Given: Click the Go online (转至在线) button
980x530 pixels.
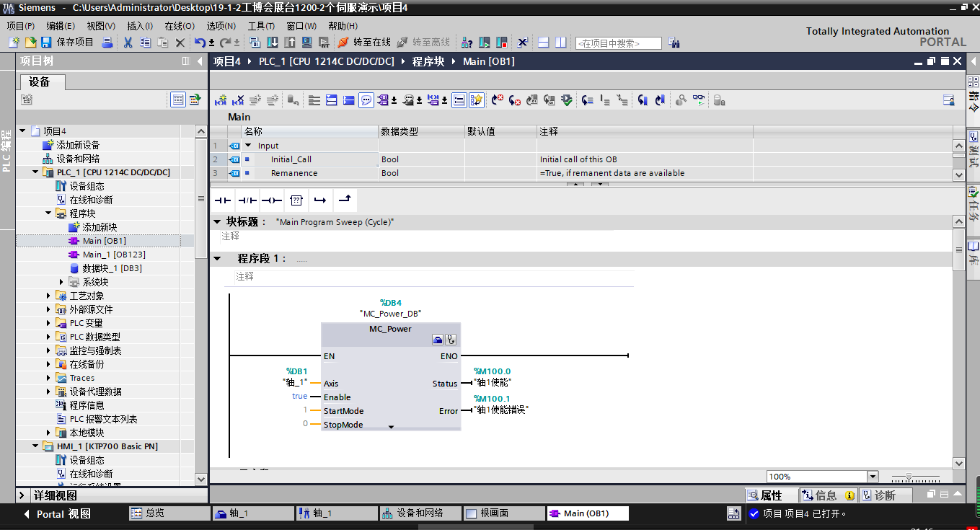Looking at the screenshot, I should [364, 43].
